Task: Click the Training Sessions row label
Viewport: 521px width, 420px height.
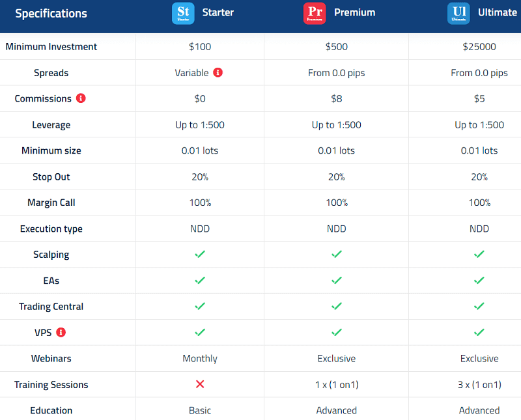Action: tap(51, 385)
